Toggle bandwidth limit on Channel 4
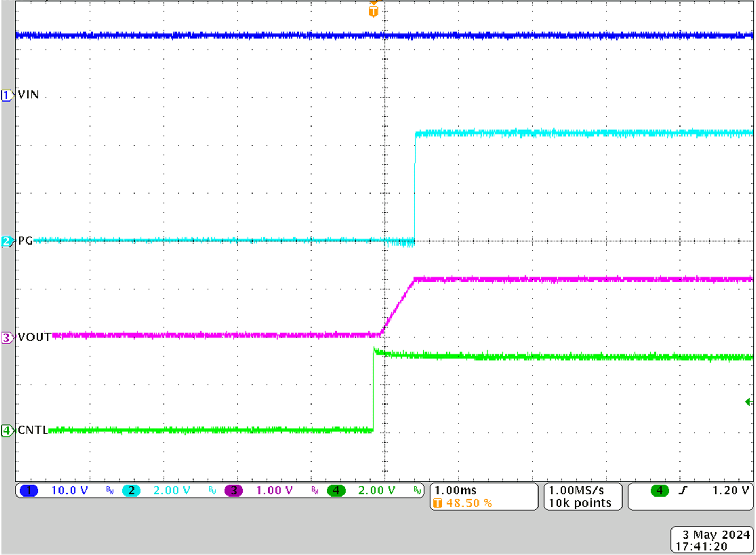This screenshot has width=756, height=555. (418, 491)
